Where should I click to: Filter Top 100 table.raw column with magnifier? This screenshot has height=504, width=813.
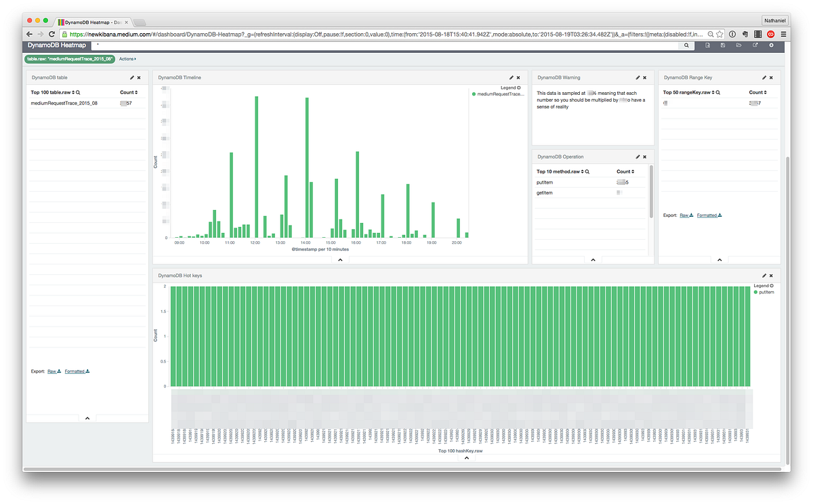[x=79, y=92]
